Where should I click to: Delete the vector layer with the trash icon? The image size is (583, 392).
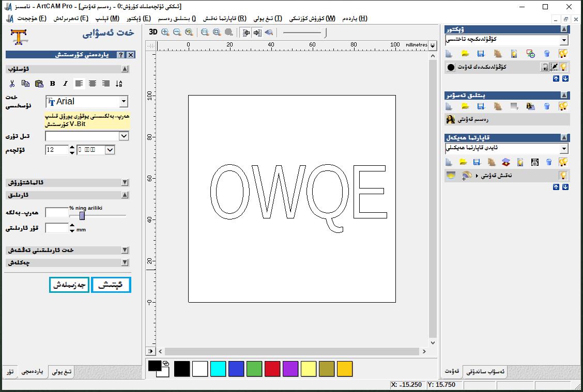547,54
